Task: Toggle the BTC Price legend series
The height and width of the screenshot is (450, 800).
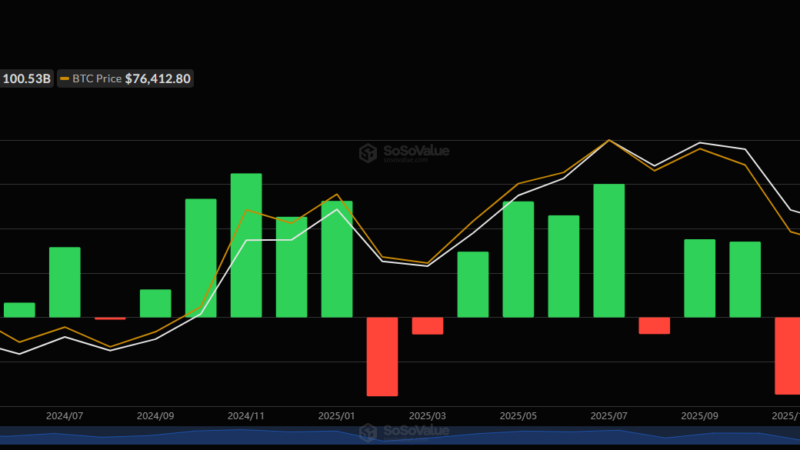Action: [x=125, y=79]
